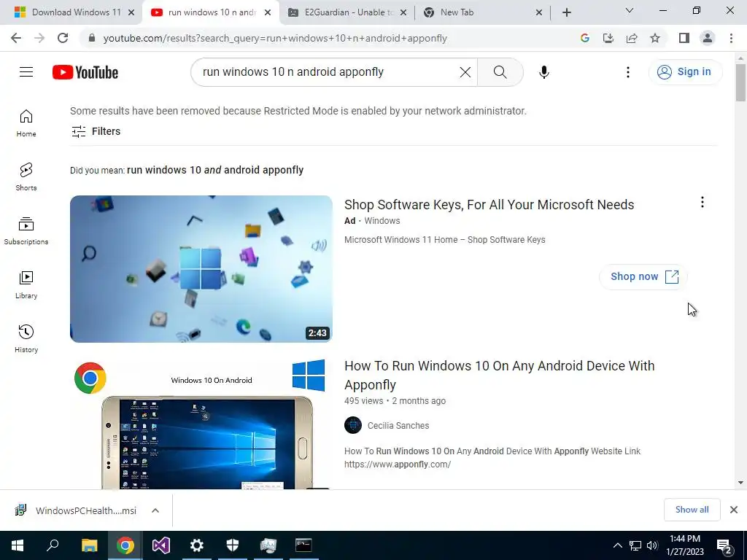Image resolution: width=747 pixels, height=560 pixels.
Task: Open suggested 'run windows 10 and android apponfly' search
Action: coord(215,170)
